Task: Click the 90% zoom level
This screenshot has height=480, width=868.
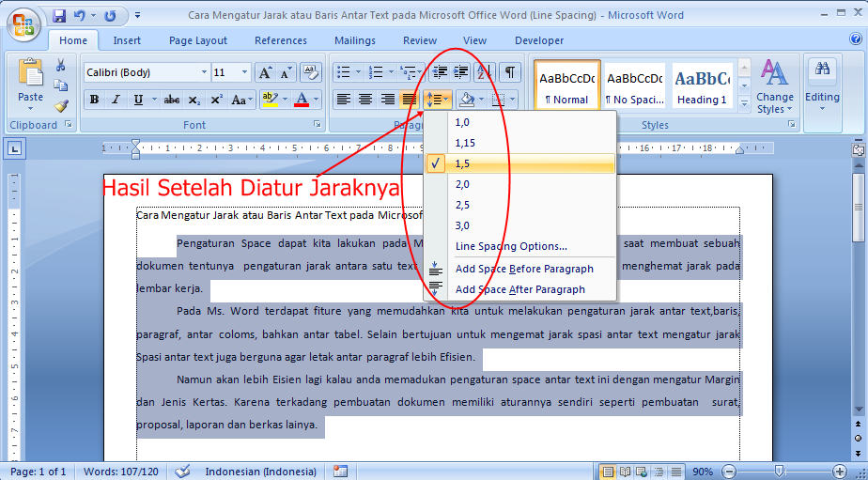Action: tap(703, 472)
